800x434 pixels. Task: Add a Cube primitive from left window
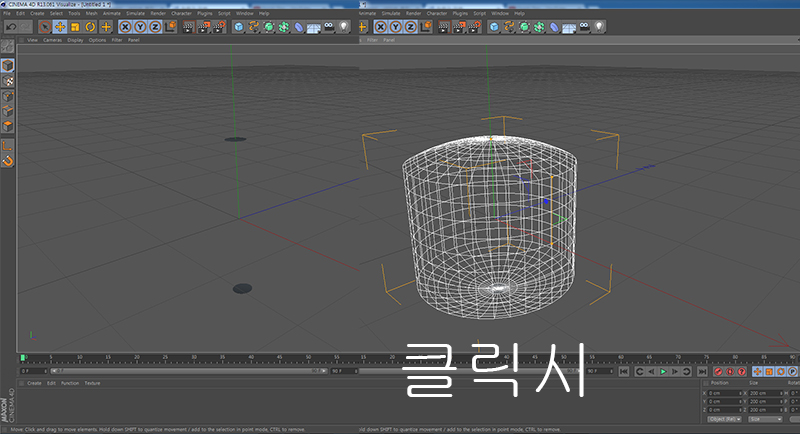pyautogui.click(x=238, y=27)
